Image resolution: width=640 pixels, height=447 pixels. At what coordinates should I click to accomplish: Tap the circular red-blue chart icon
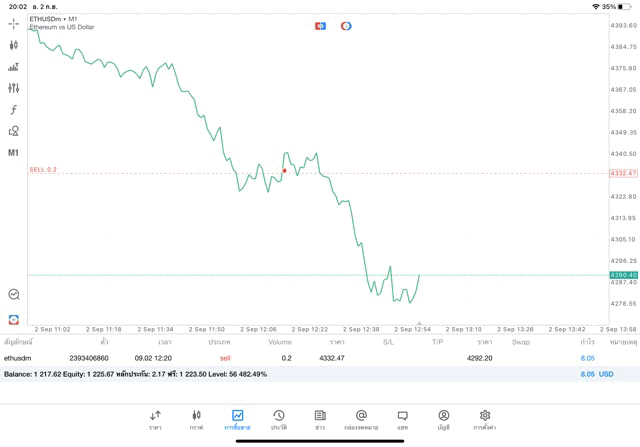click(x=346, y=26)
